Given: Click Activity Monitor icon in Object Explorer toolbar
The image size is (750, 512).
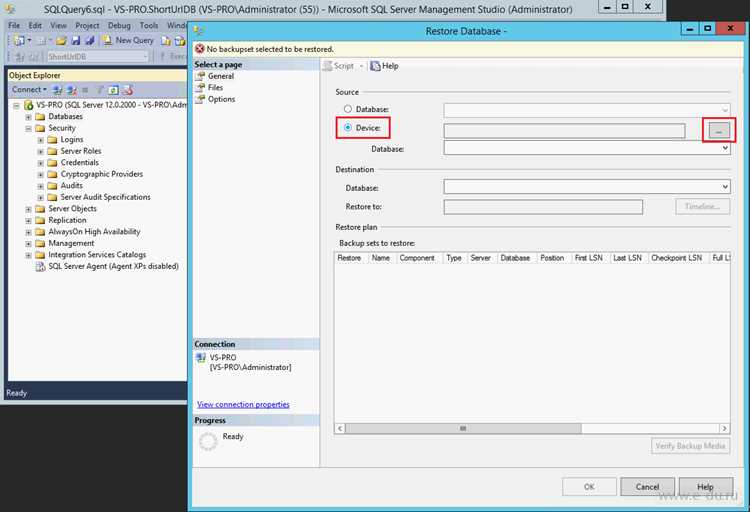Looking at the screenshot, I should pos(127,89).
